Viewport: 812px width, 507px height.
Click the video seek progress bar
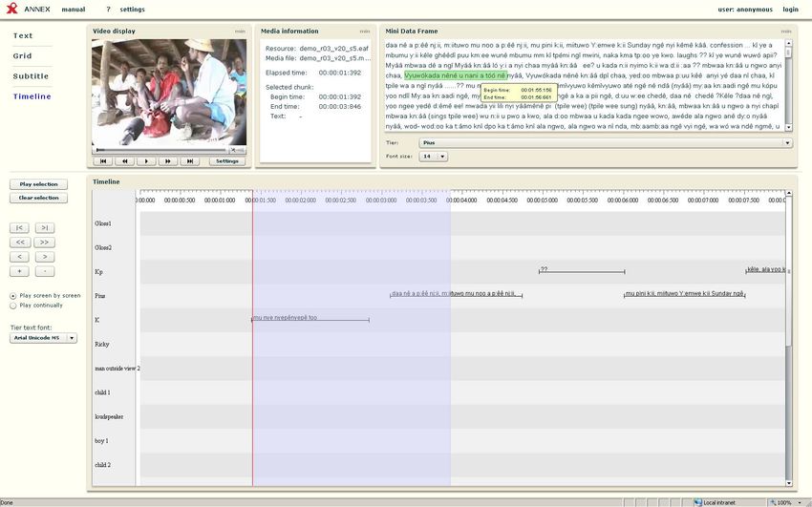point(161,150)
